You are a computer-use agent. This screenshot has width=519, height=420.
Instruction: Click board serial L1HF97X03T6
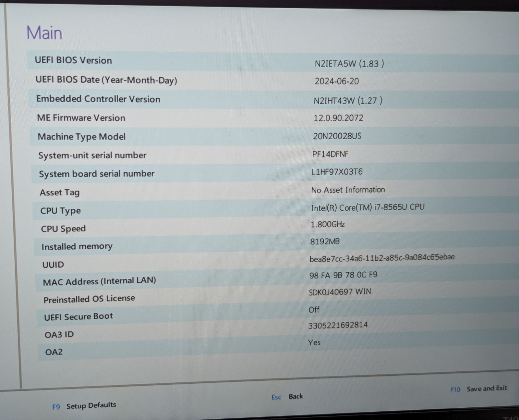pyautogui.click(x=337, y=172)
